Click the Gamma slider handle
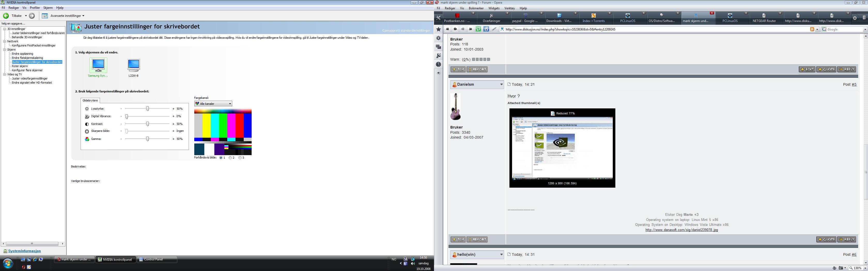Screen dimensions: 868x271 [148, 139]
